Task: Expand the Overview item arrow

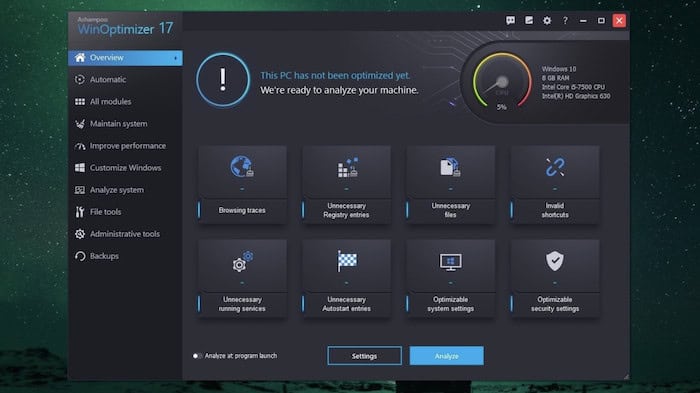Action: click(x=175, y=58)
